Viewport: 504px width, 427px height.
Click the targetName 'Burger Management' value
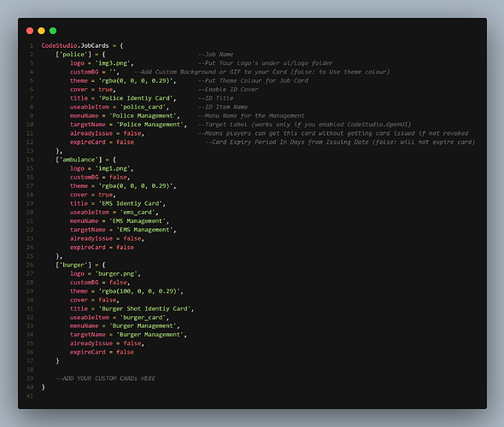[x=150, y=335]
